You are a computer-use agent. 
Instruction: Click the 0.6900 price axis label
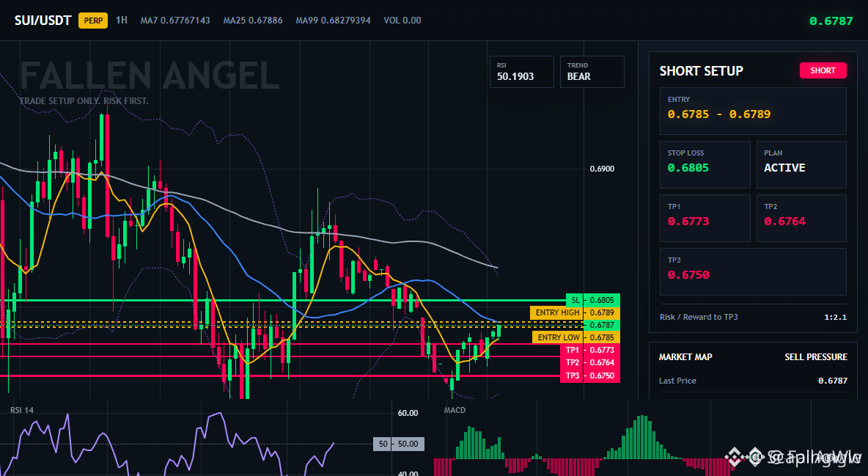pyautogui.click(x=602, y=169)
